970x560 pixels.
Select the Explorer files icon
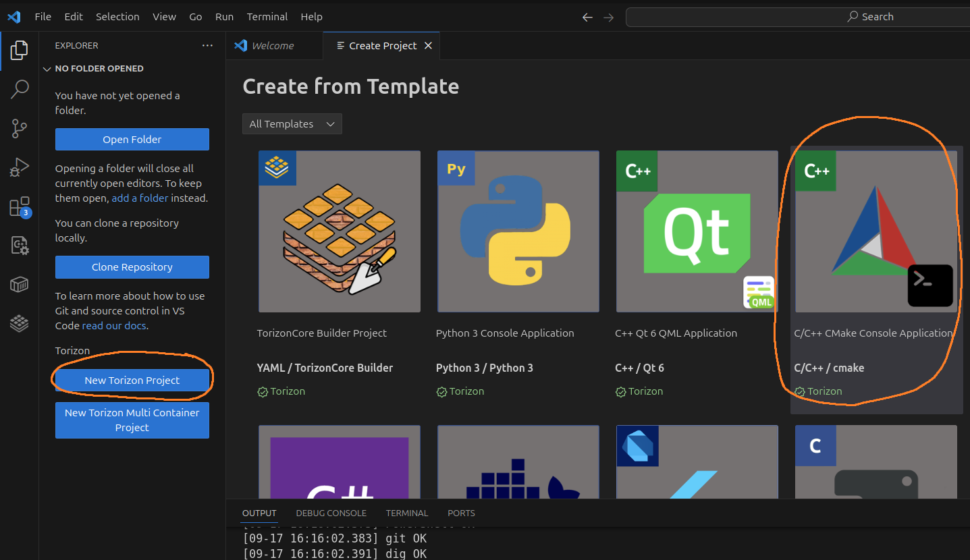point(20,50)
